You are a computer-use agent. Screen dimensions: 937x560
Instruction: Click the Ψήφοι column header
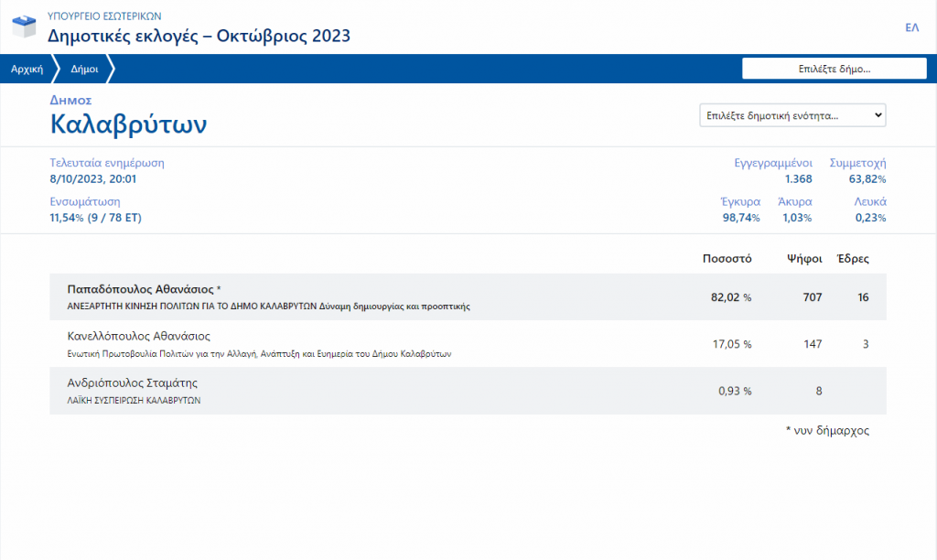pyautogui.click(x=804, y=259)
